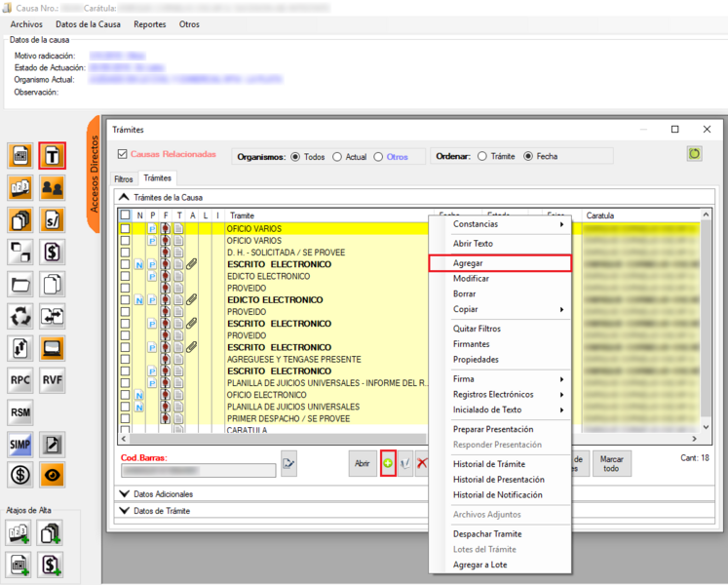
Task: Click the T (Trámites) sidebar icon
Action: click(52, 156)
